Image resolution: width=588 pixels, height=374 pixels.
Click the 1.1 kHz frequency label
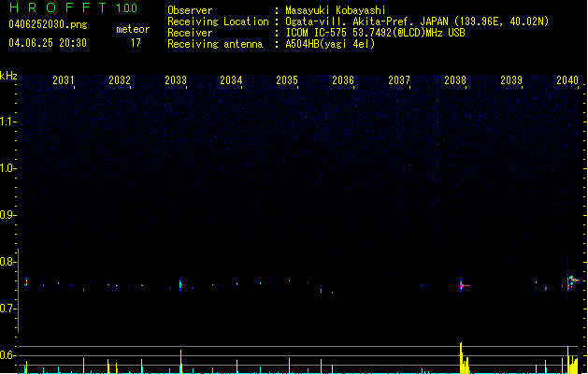[7, 122]
